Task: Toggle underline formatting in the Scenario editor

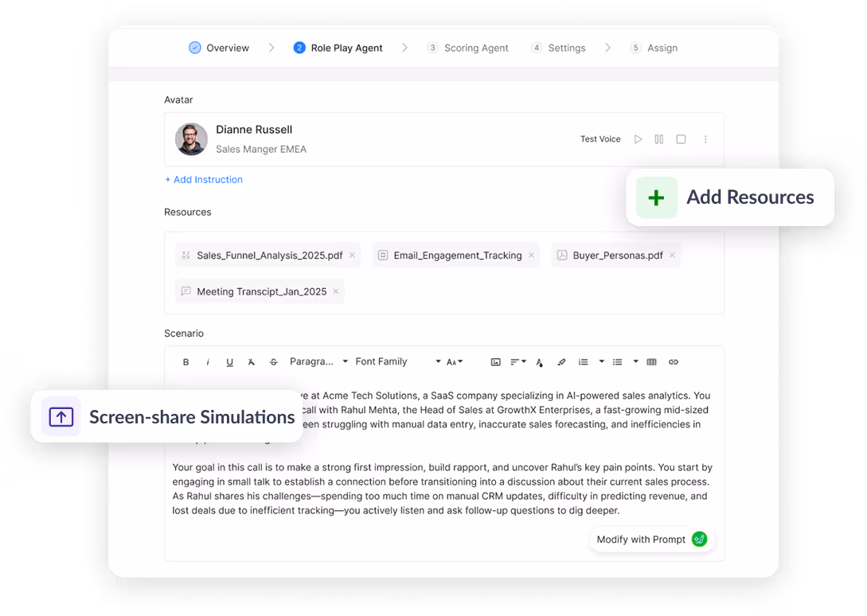Action: pos(229,361)
